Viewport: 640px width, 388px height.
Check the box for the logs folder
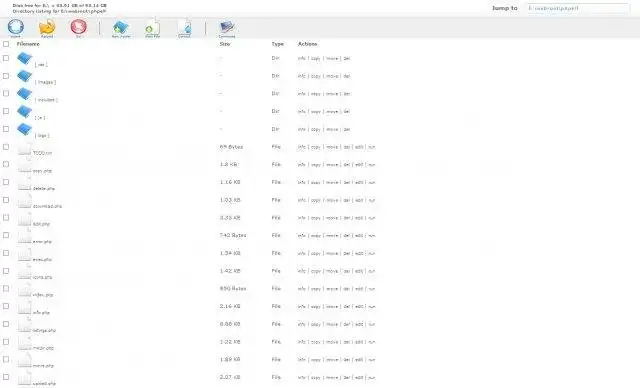click(x=6, y=129)
